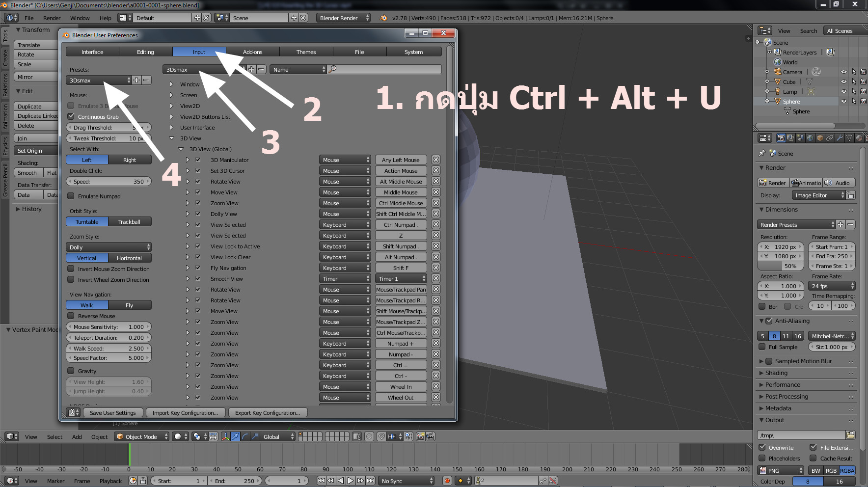Open the Object Mode dropdown
This screenshot has height=487, width=868.
[142, 436]
